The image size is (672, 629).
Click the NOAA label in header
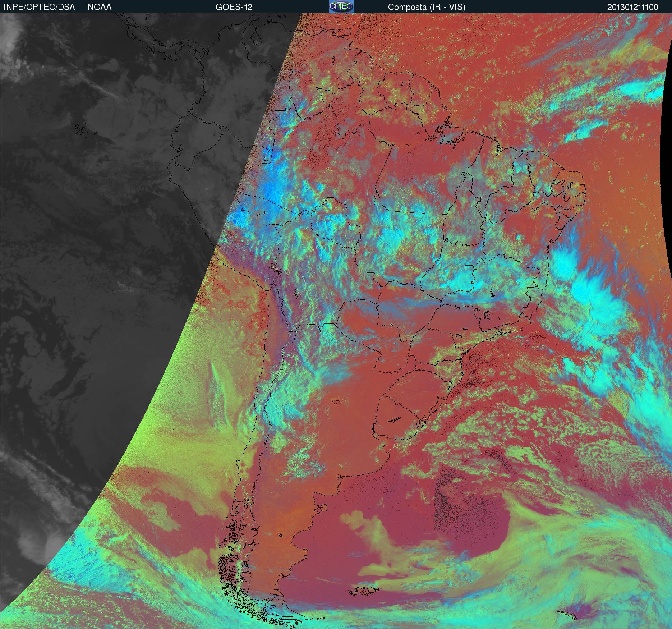[x=100, y=7]
